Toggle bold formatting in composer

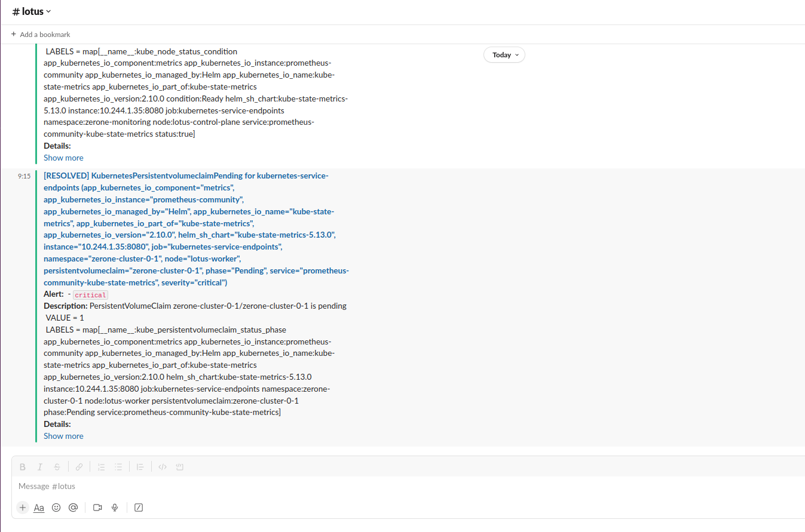tap(23, 467)
